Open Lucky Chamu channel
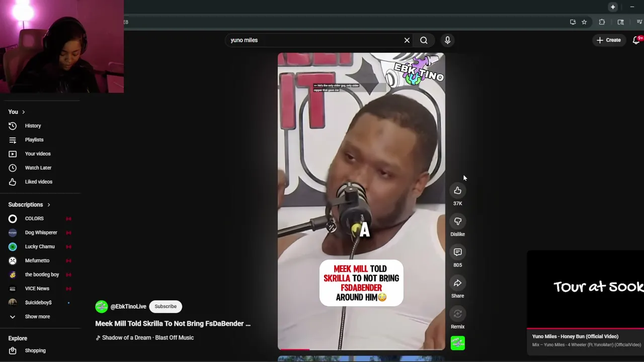Image resolution: width=644 pixels, height=362 pixels. click(x=40, y=247)
